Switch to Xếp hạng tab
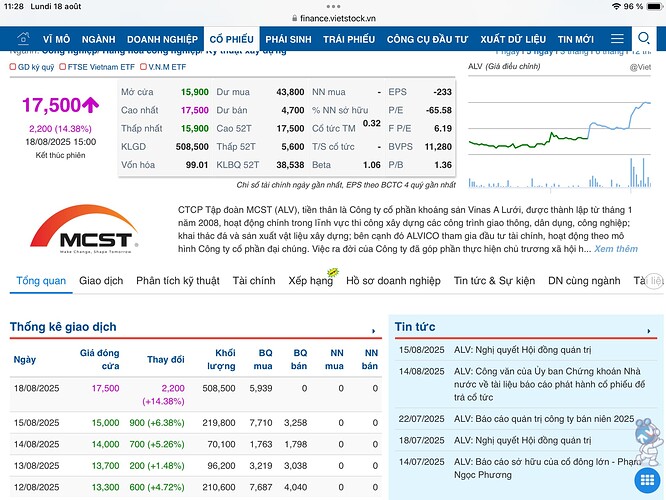This screenshot has width=666, height=500. (x=311, y=281)
